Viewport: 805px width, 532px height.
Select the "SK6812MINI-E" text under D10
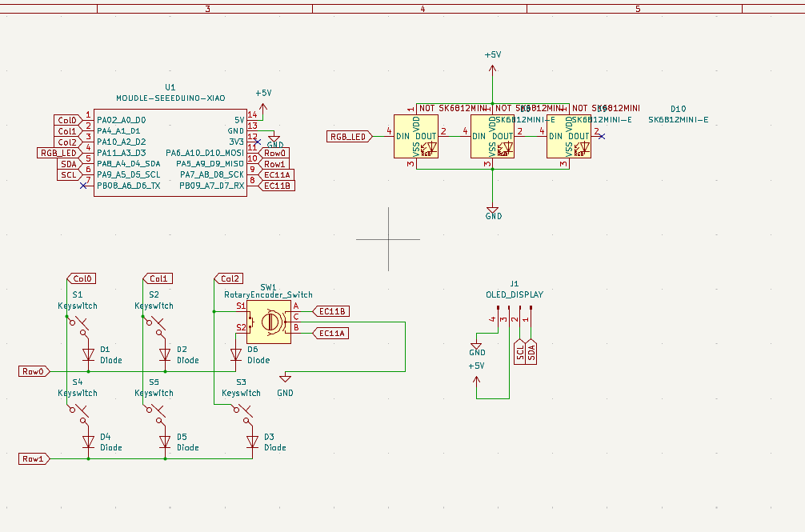click(679, 119)
